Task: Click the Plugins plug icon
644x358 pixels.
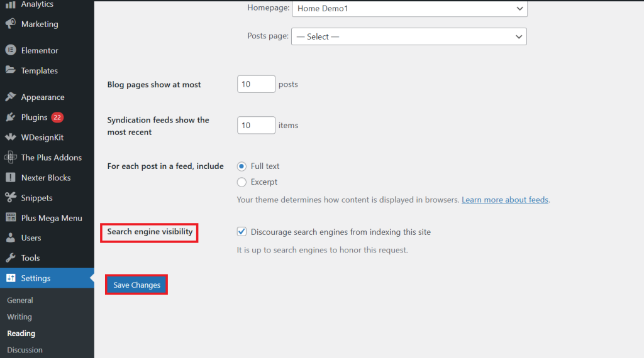Action: click(x=11, y=117)
